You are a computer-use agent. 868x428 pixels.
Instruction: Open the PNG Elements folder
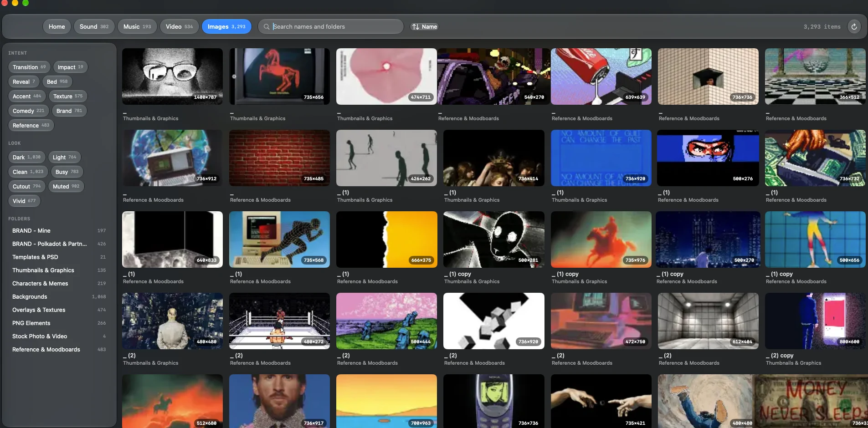59,323
